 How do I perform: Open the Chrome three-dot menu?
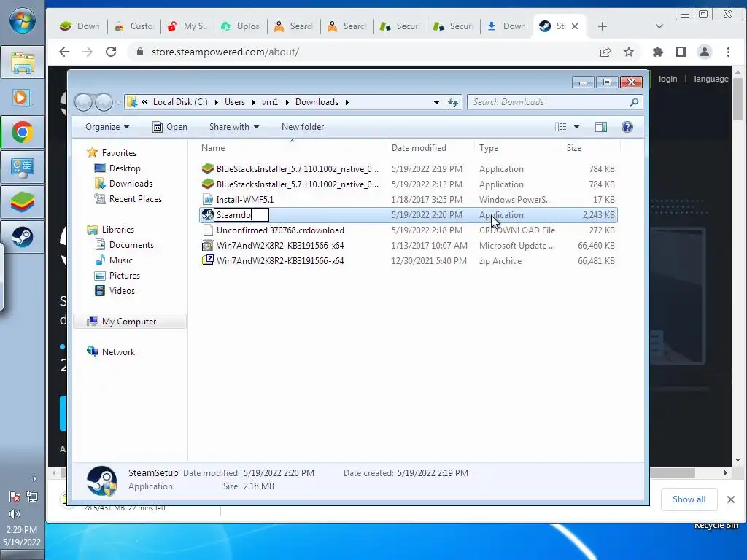[729, 52]
